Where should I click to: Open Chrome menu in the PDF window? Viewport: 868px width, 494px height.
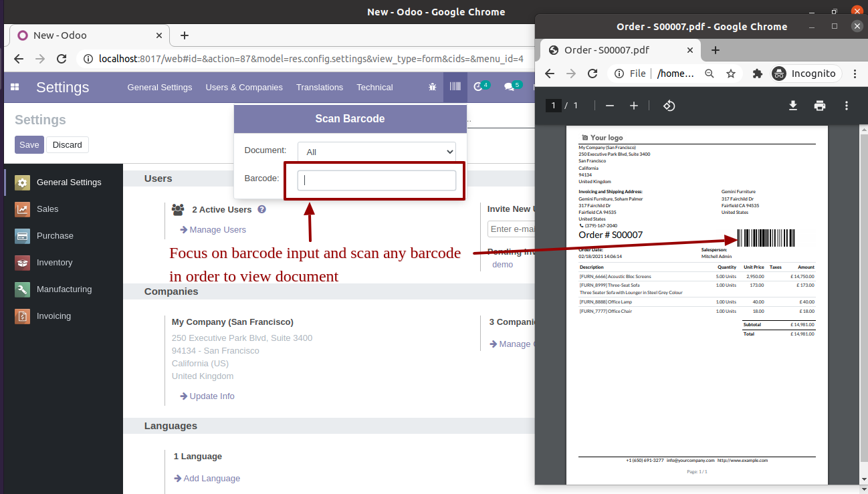pos(855,74)
